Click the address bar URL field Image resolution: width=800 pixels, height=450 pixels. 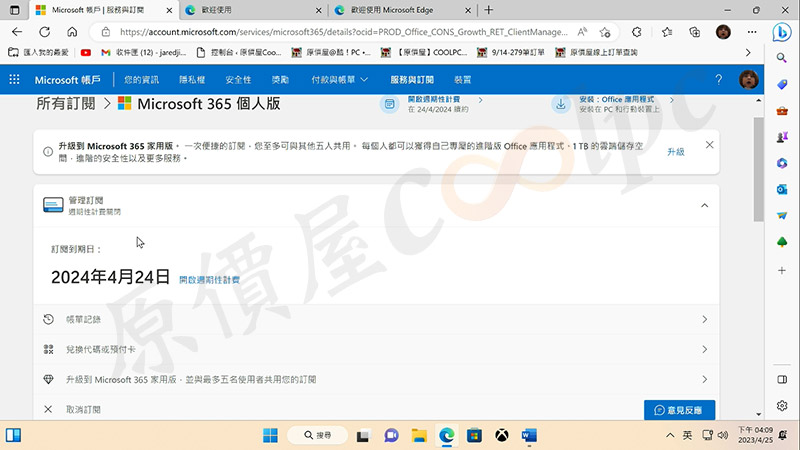(343, 32)
